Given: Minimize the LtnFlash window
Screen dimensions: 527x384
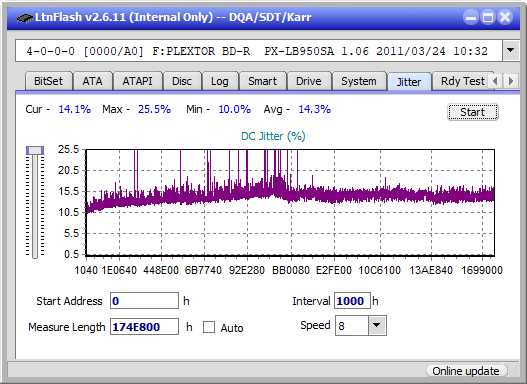Looking at the screenshot, I should coord(471,17).
